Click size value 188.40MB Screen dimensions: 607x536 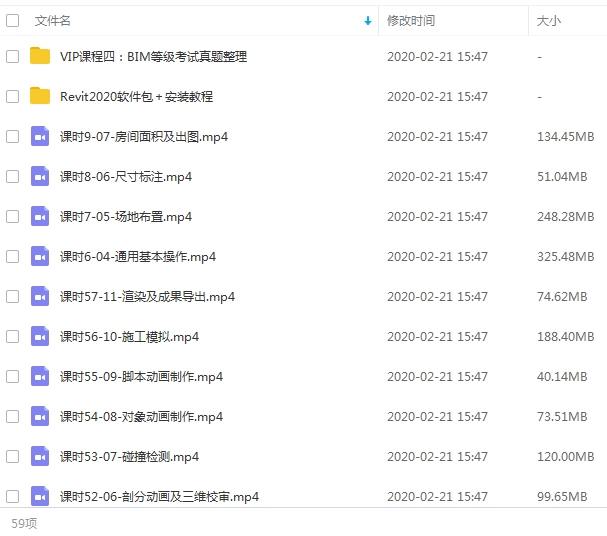tap(566, 336)
